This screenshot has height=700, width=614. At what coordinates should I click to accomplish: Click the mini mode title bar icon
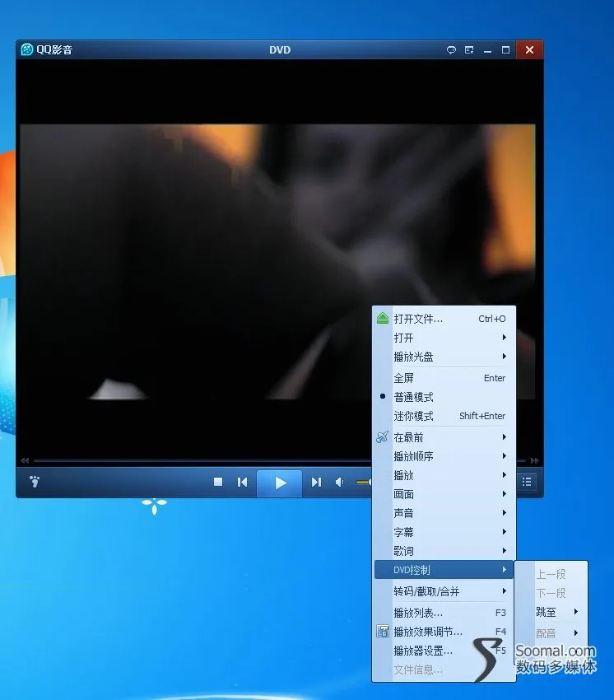469,50
